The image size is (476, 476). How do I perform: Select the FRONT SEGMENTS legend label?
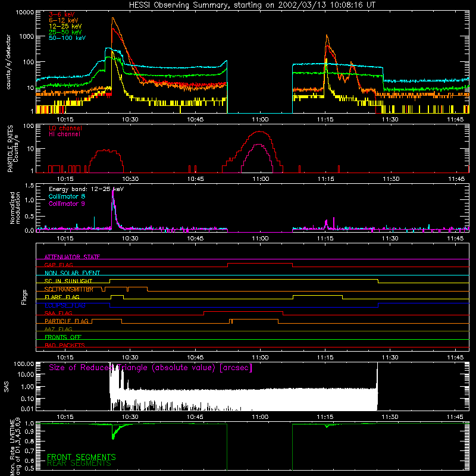82,457
